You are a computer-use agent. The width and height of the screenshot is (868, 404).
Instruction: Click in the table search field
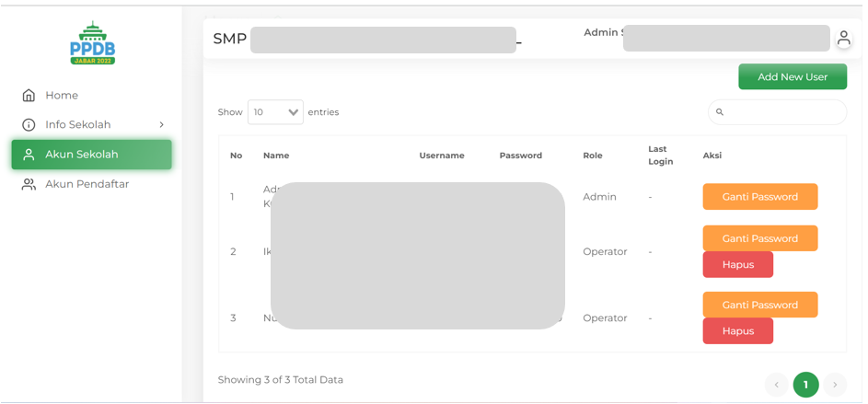(784, 112)
